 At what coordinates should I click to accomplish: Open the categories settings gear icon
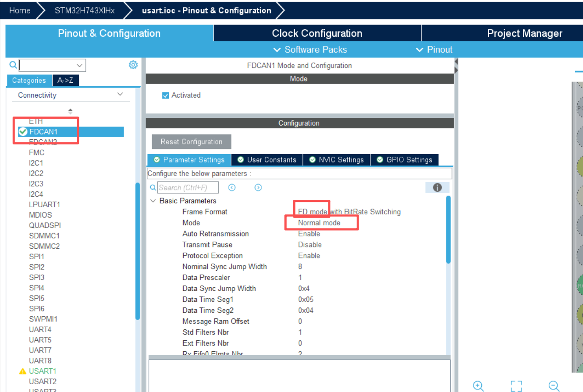(x=133, y=65)
